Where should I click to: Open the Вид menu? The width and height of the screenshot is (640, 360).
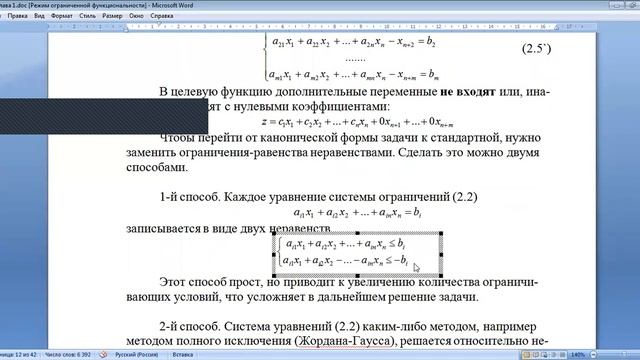click(x=39, y=16)
